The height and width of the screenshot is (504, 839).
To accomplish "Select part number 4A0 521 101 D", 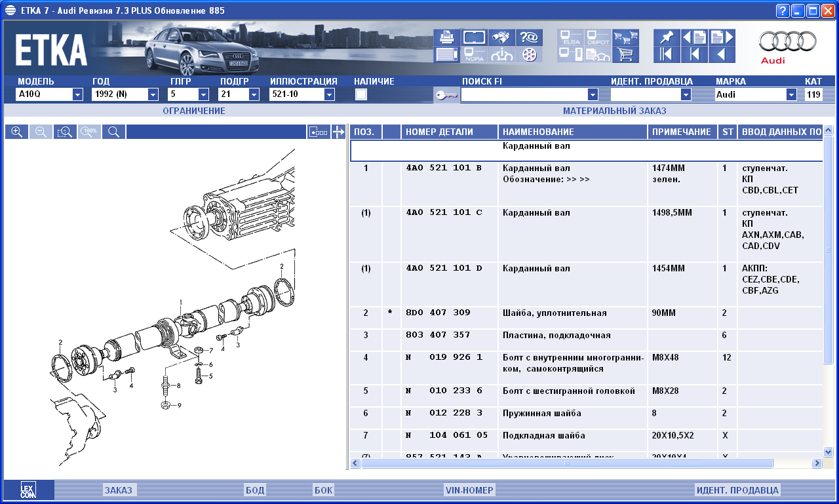I will click(443, 268).
